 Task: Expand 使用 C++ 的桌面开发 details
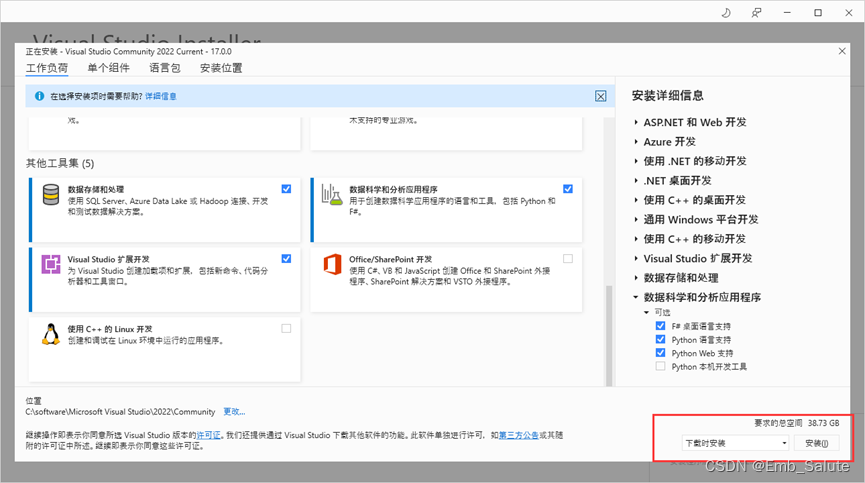tap(636, 200)
